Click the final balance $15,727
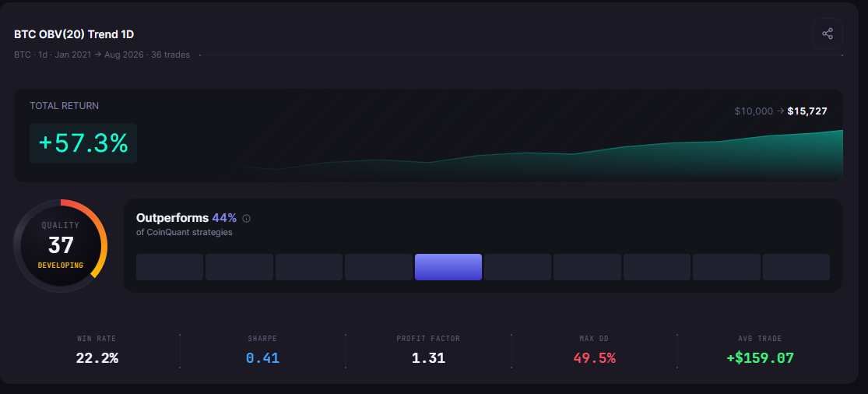 point(807,111)
